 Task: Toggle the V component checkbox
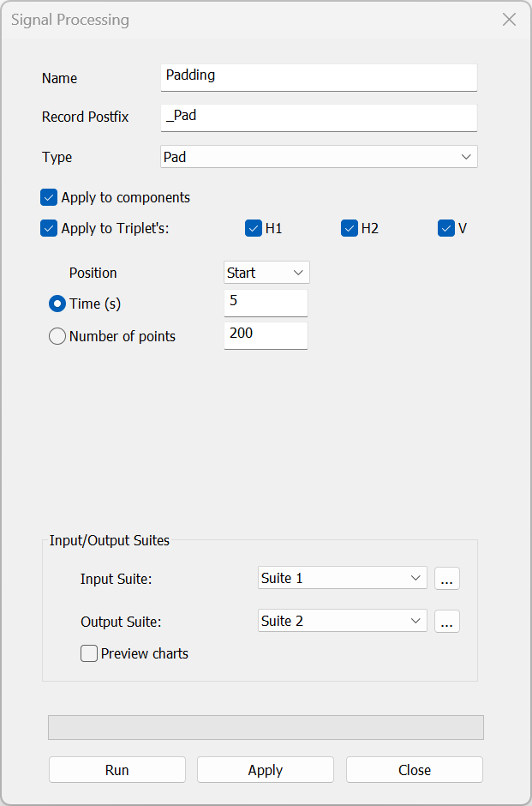[x=446, y=229]
